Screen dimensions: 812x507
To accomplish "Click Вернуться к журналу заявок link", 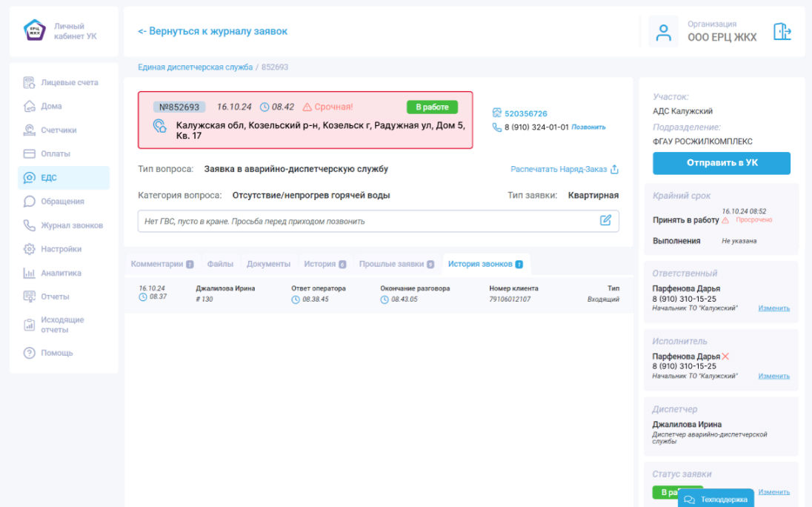I will 213,31.
